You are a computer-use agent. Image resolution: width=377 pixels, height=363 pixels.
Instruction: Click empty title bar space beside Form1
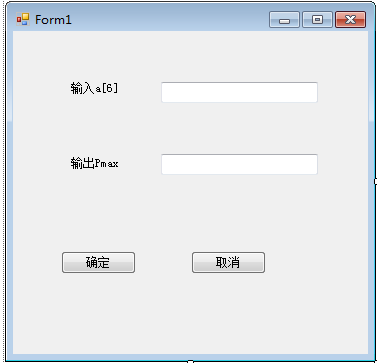coord(167,20)
